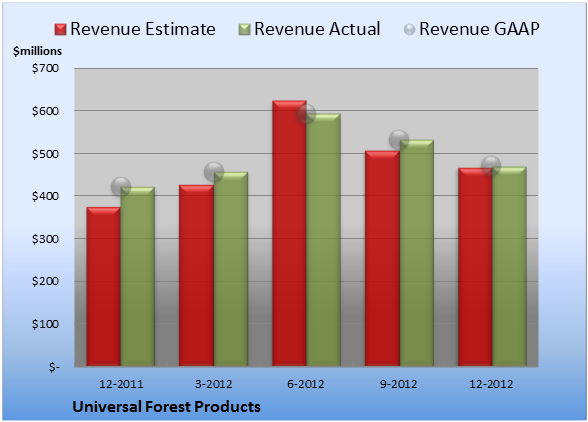588x422 pixels.
Task: Select the 'Revenue Estimate' legend label
Action: tap(143, 29)
